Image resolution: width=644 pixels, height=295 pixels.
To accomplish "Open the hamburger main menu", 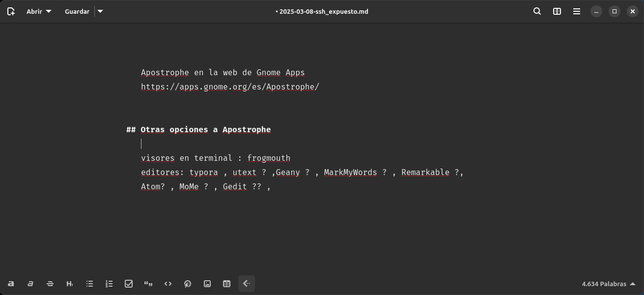I will point(577,11).
